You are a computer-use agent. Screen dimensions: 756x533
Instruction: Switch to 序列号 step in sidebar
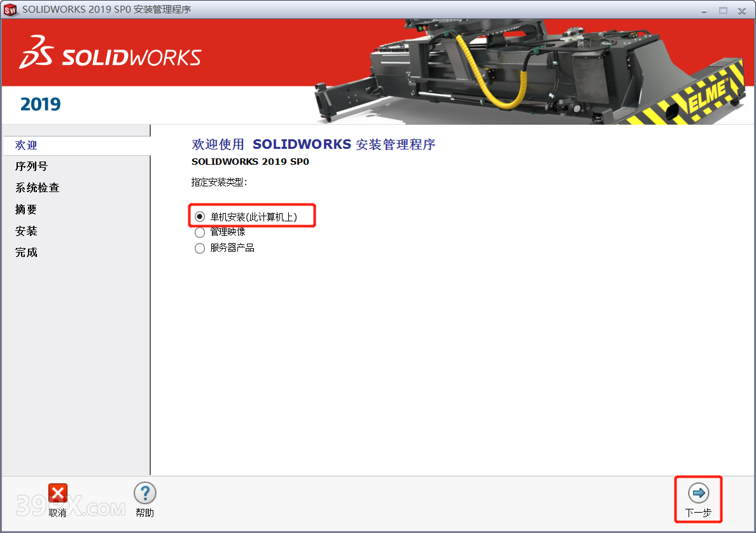pyautogui.click(x=31, y=167)
